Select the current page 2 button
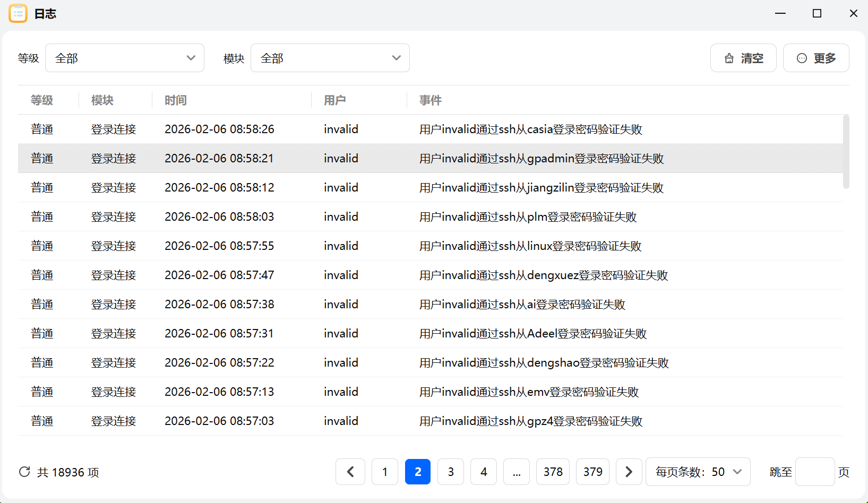 [418, 472]
